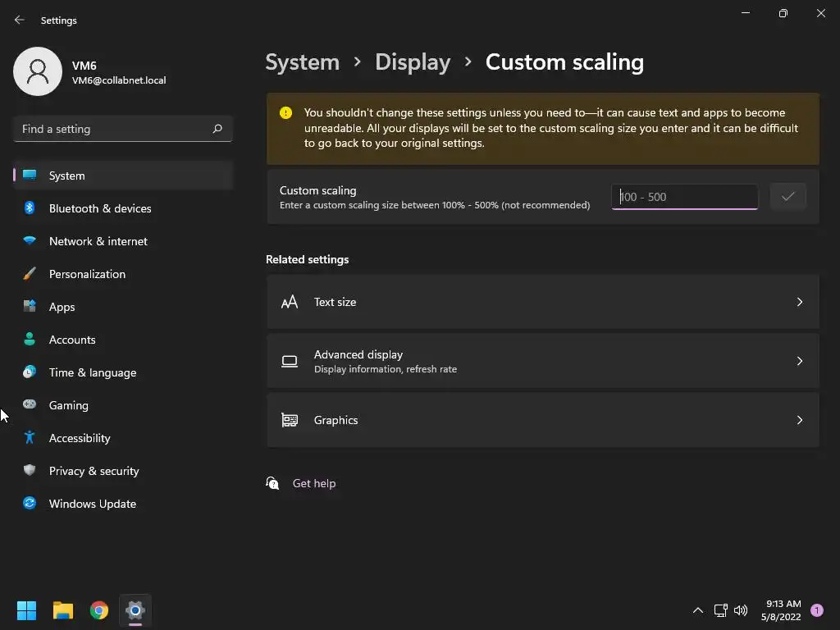Open the Advanced display chevron
This screenshot has width=840, height=630.
(x=800, y=361)
